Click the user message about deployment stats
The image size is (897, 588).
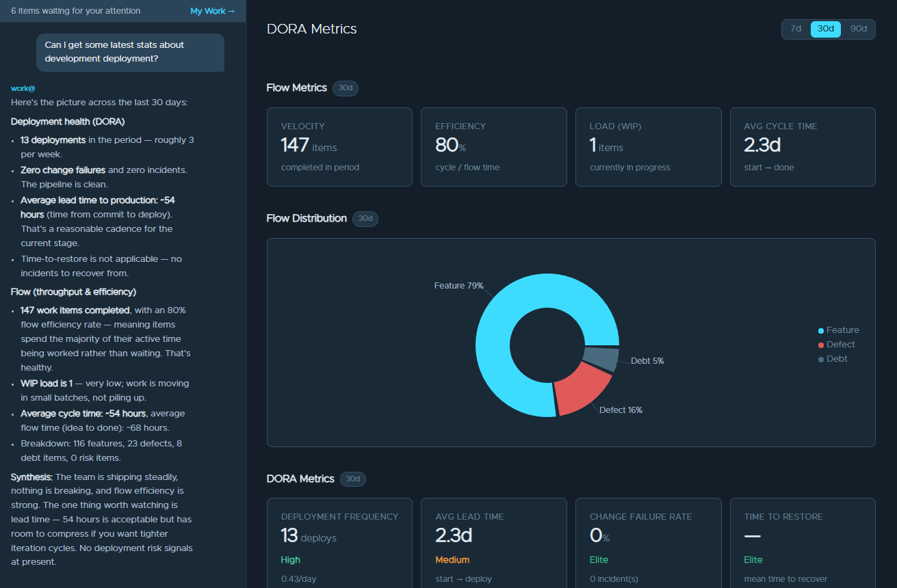(x=130, y=52)
